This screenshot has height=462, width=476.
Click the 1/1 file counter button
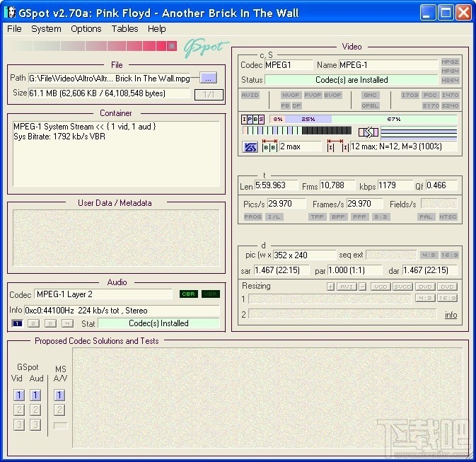pos(209,95)
